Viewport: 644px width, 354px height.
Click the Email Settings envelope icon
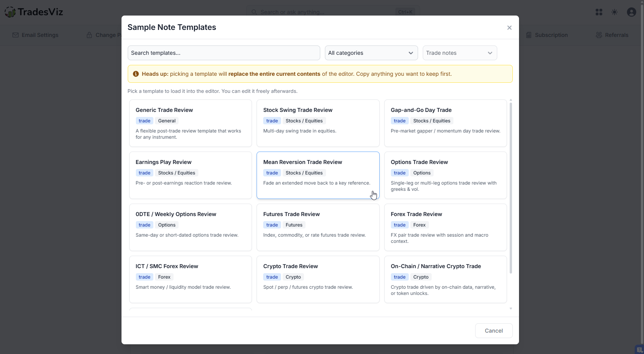pos(16,35)
